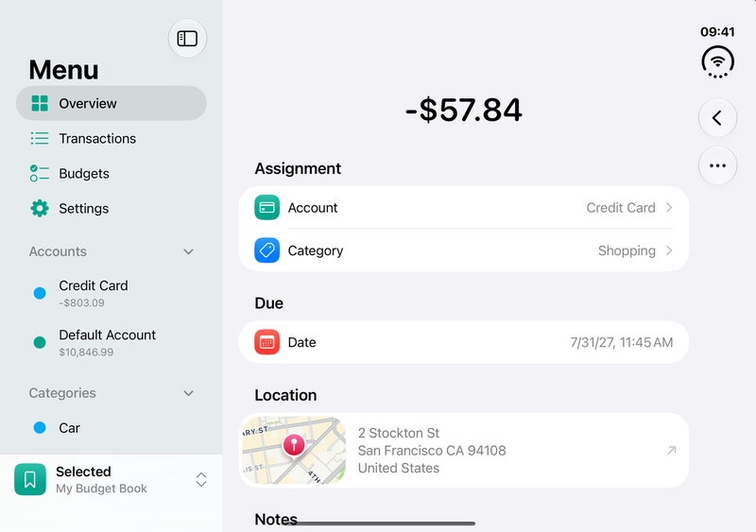The width and height of the screenshot is (756, 532).
Task: Click the Location section heading
Action: coord(285,395)
